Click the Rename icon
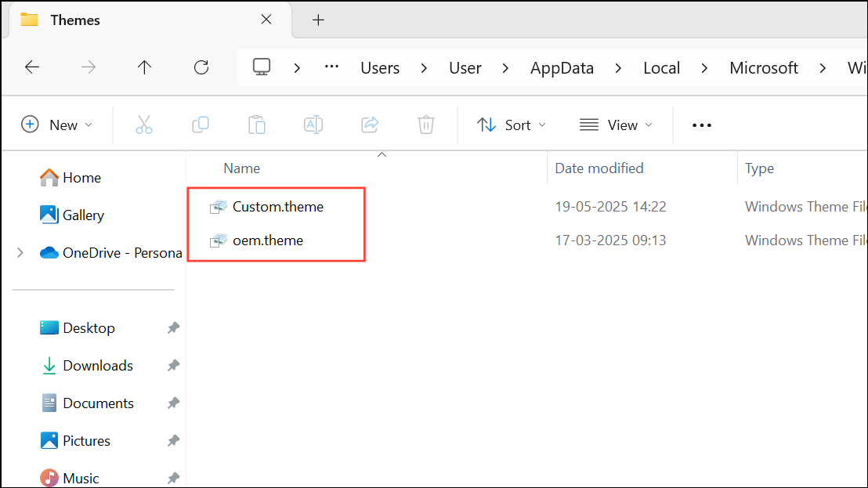868x488 pixels. point(313,125)
